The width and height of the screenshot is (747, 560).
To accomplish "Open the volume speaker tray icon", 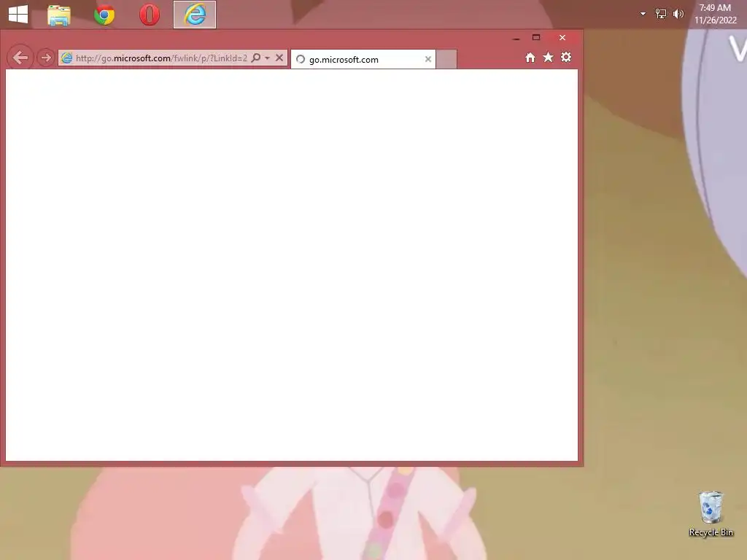I will pos(678,14).
